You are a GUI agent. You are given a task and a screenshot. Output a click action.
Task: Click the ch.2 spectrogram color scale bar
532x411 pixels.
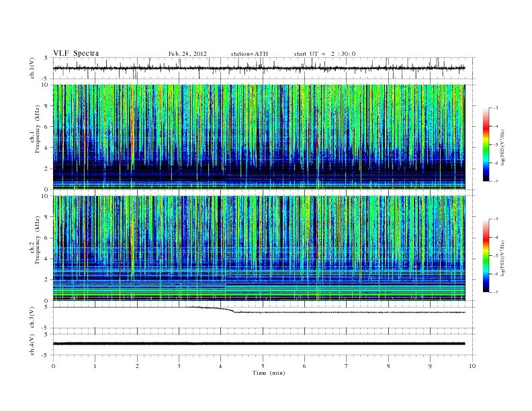(x=486, y=256)
